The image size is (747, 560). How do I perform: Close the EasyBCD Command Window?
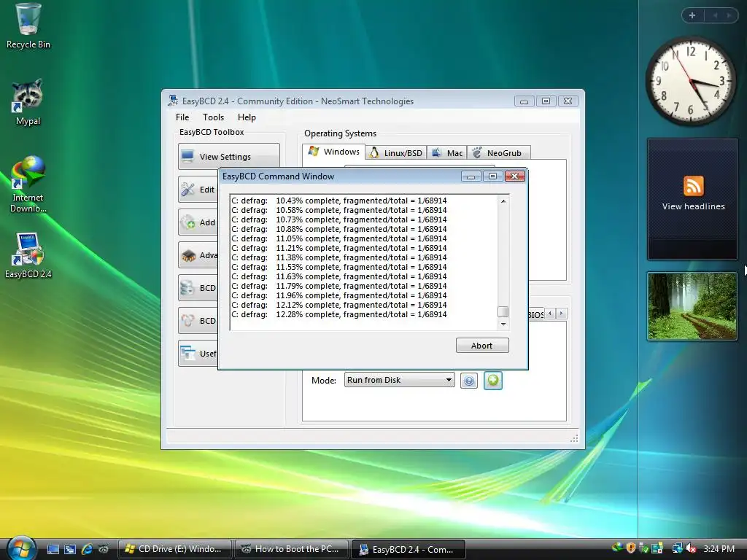pyautogui.click(x=514, y=176)
